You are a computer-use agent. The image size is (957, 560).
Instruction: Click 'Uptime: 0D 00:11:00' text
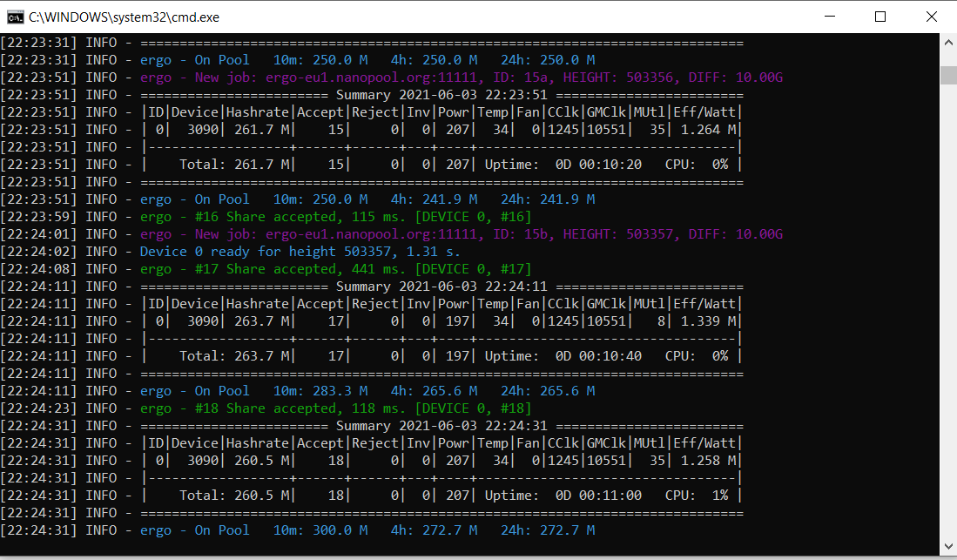tap(563, 496)
